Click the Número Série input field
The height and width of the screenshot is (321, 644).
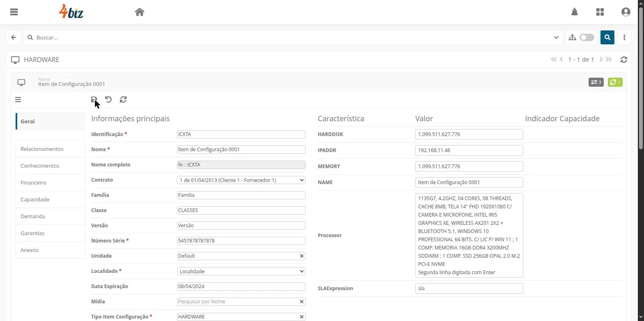click(241, 241)
